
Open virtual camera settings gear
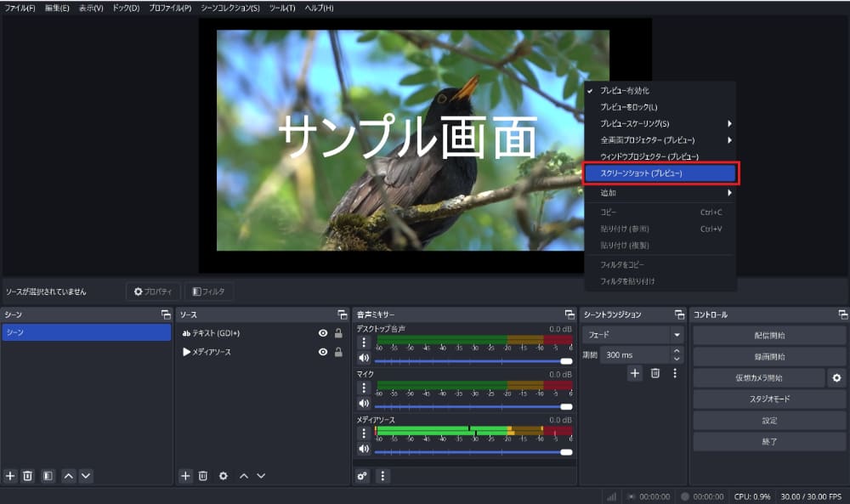(x=837, y=377)
